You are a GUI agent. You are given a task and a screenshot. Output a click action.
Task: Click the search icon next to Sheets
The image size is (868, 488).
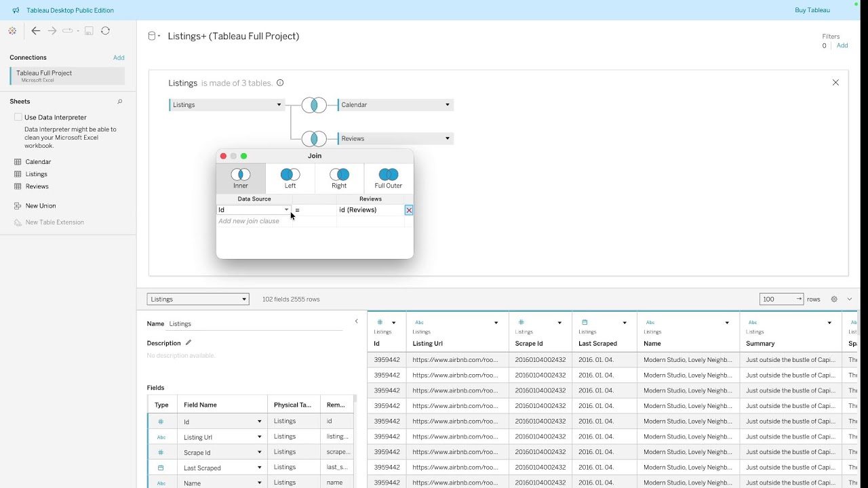click(120, 102)
